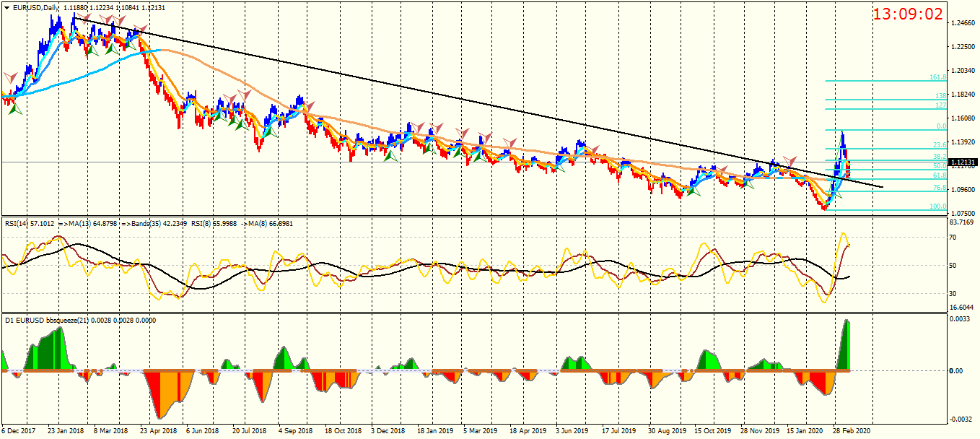Click the 15 Jan 2020 date label
This screenshot has width=980, height=439.
pyautogui.click(x=805, y=431)
